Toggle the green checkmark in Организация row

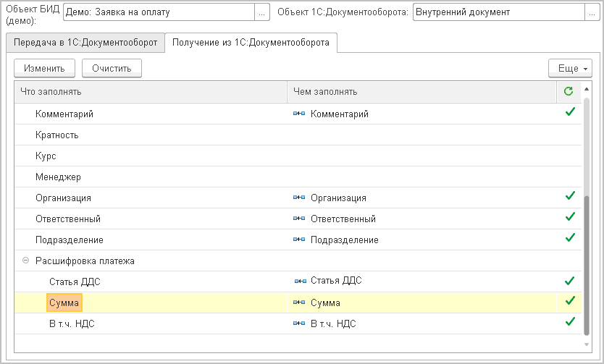(x=569, y=196)
